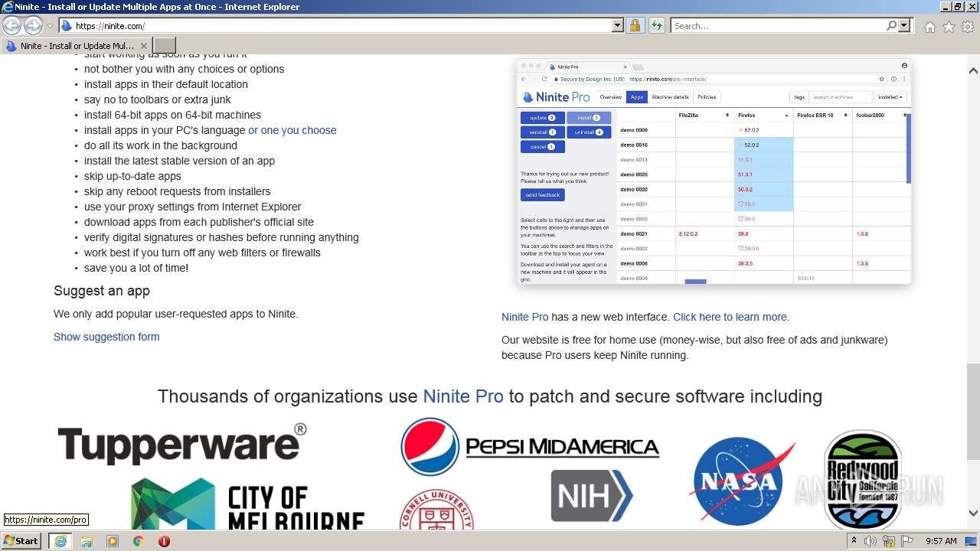Click the scrollbar down arrow
980x551 pixels.
click(973, 514)
